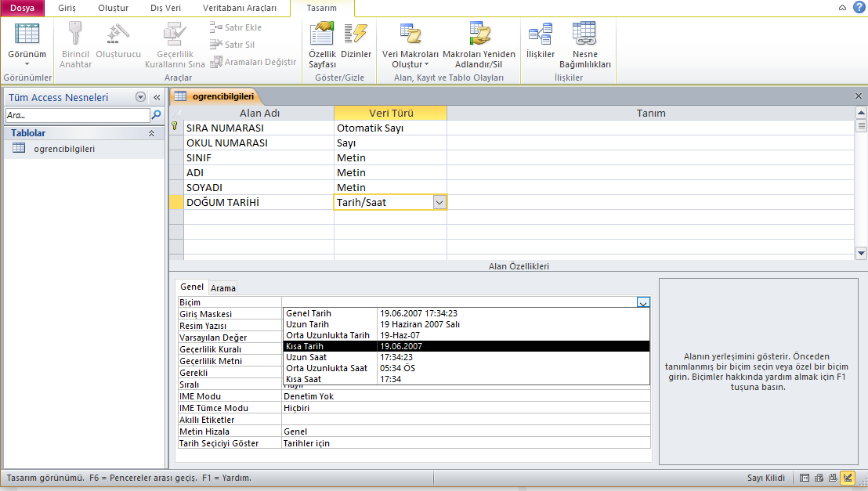Toggle the Biçim format dropdown arrow
The width and height of the screenshot is (868, 491).
point(642,303)
